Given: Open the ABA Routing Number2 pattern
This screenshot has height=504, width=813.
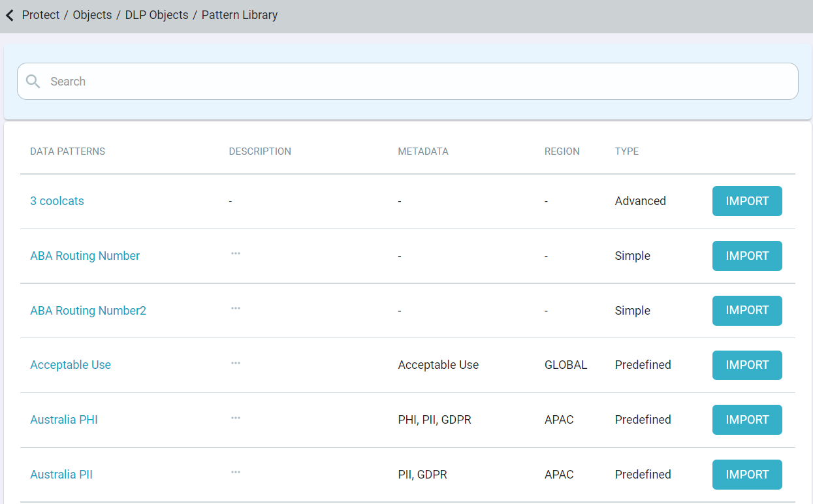Looking at the screenshot, I should coord(88,310).
